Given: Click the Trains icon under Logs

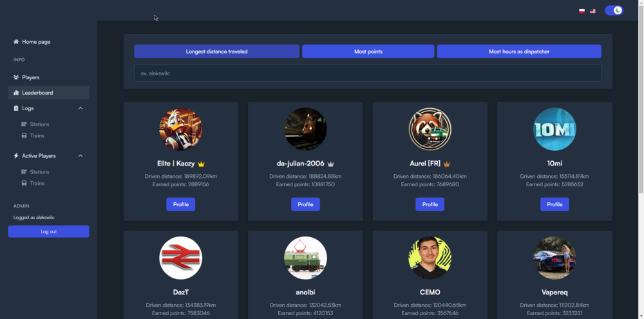Looking at the screenshot, I should 24,136.
